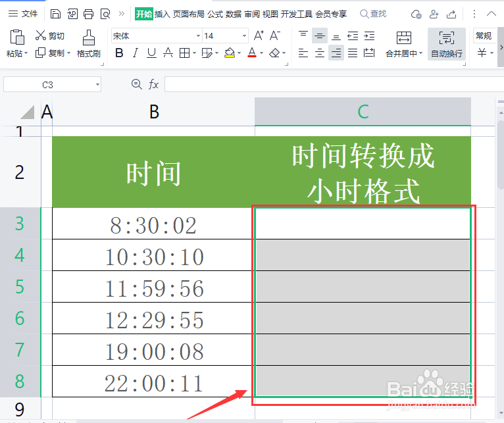
Task: Click the Copy (复制) button
Action: (x=50, y=53)
